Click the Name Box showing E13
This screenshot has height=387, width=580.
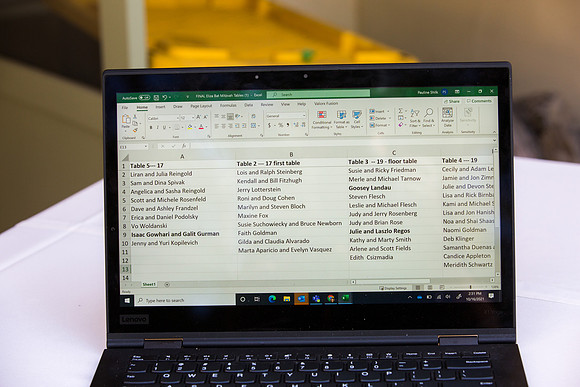[133, 147]
